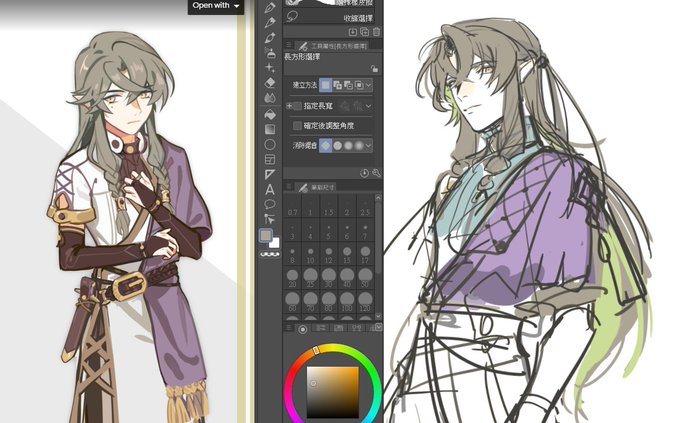Switch to the intermediate color tab
The width and height of the screenshot is (680, 423).
coord(356,328)
